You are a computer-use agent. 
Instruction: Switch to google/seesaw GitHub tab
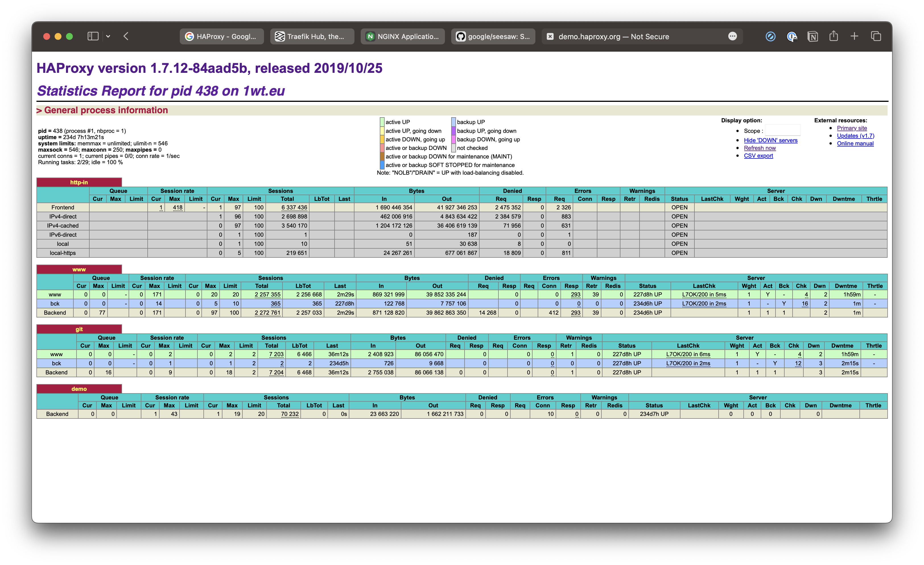point(493,36)
